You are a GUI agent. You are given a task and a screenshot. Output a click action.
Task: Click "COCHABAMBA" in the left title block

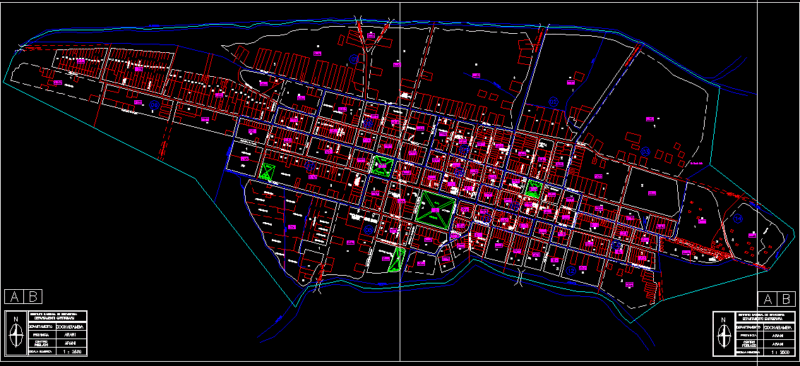click(71, 326)
